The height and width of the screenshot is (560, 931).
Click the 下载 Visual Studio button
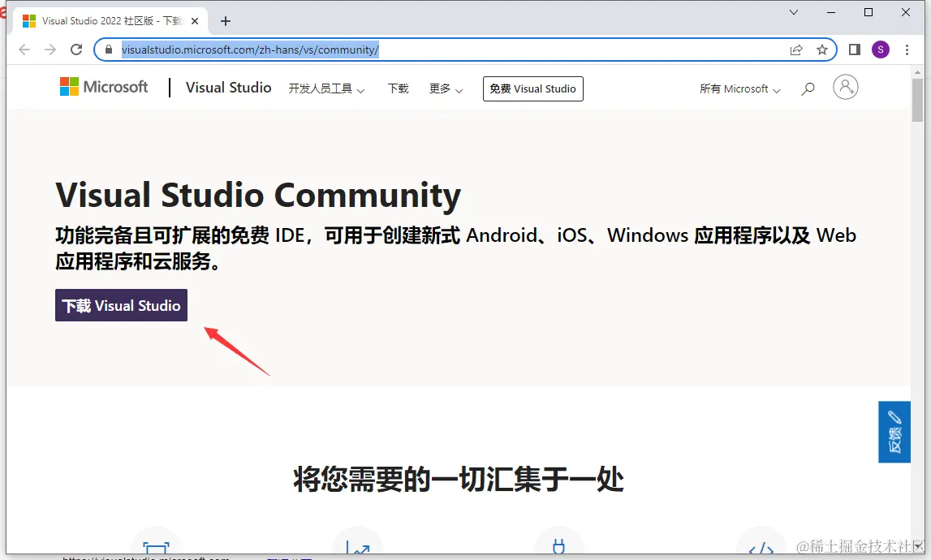coord(121,305)
